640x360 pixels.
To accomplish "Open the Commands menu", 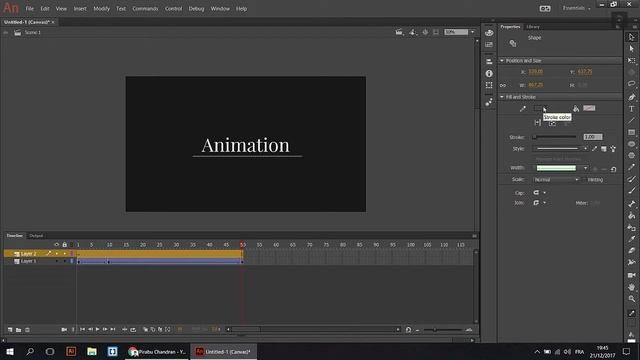I will pyautogui.click(x=145, y=9).
